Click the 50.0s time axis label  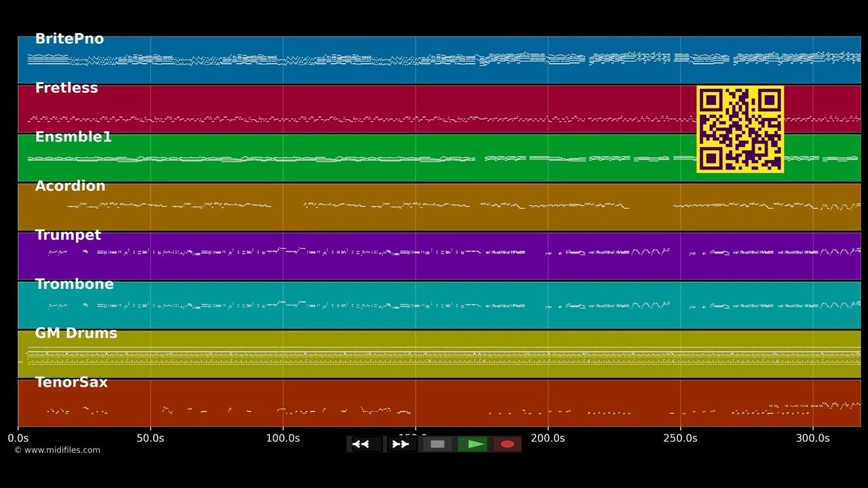(151, 439)
